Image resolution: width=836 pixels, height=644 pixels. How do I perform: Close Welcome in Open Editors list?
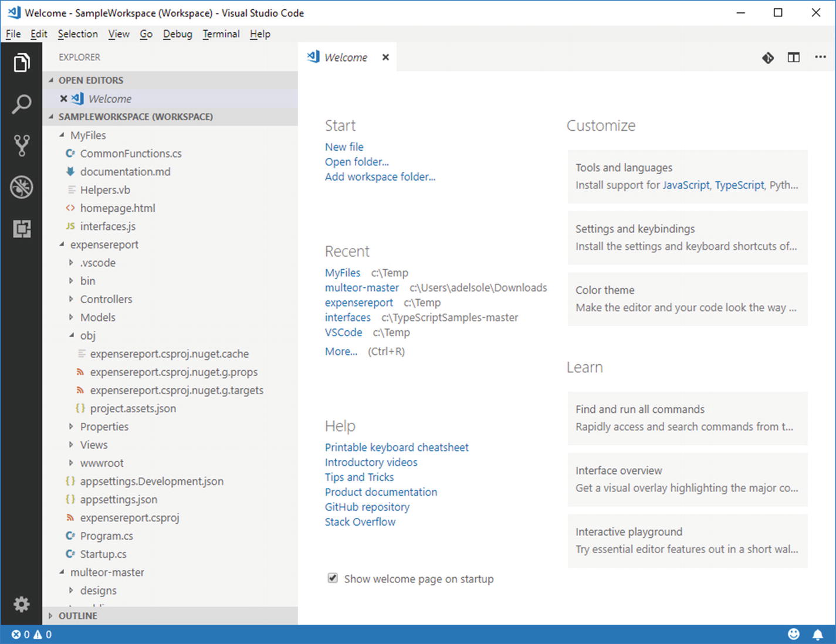pyautogui.click(x=63, y=99)
